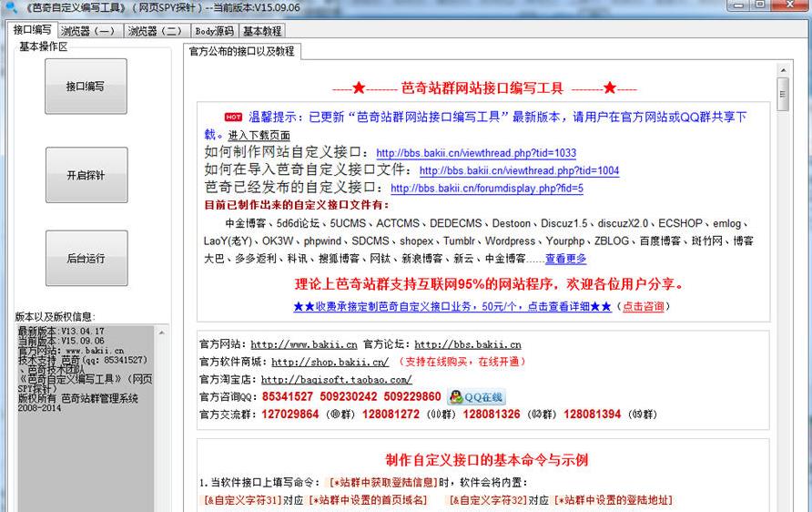Switch to the 浏览器(一) tab

(x=88, y=31)
